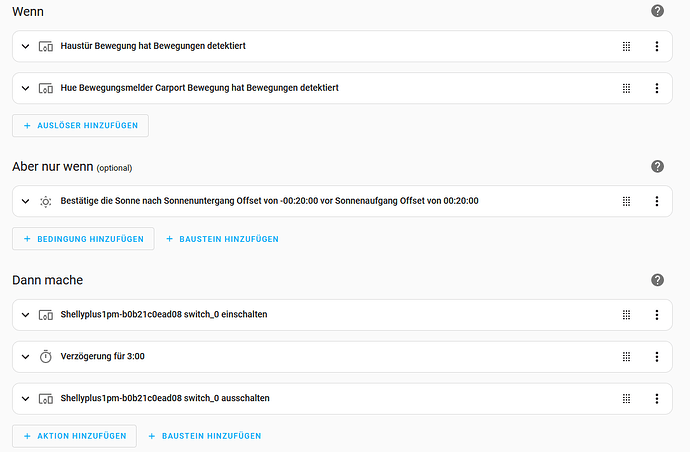Expand the sun condition row

pos(26,201)
